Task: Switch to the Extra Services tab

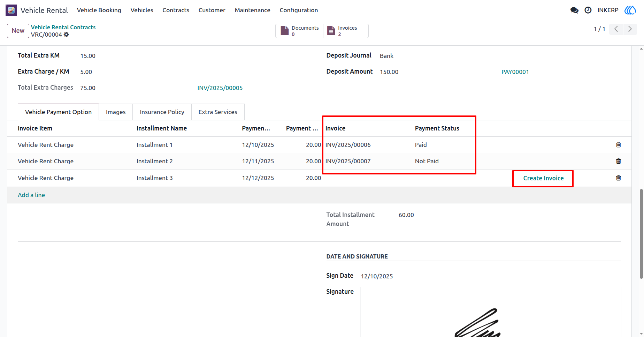Action: click(218, 112)
